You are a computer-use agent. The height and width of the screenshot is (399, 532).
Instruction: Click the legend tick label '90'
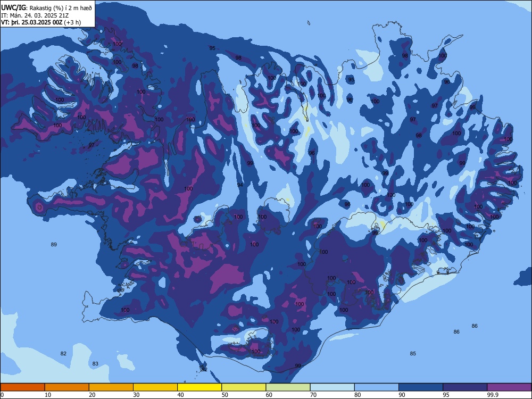[x=402, y=395]
